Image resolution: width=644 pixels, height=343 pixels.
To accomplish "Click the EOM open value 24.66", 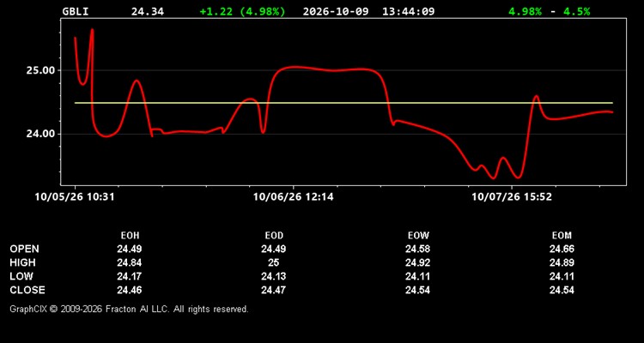I will 562,249.
